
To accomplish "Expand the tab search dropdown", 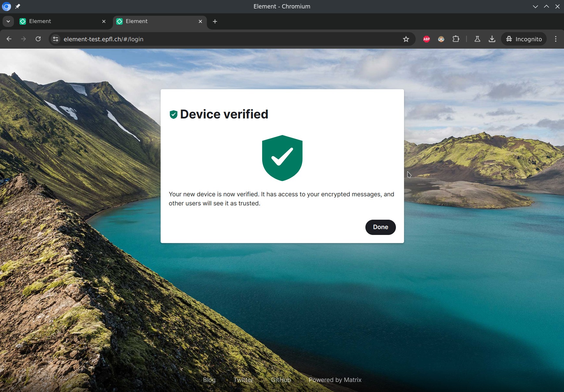I will (x=8, y=21).
